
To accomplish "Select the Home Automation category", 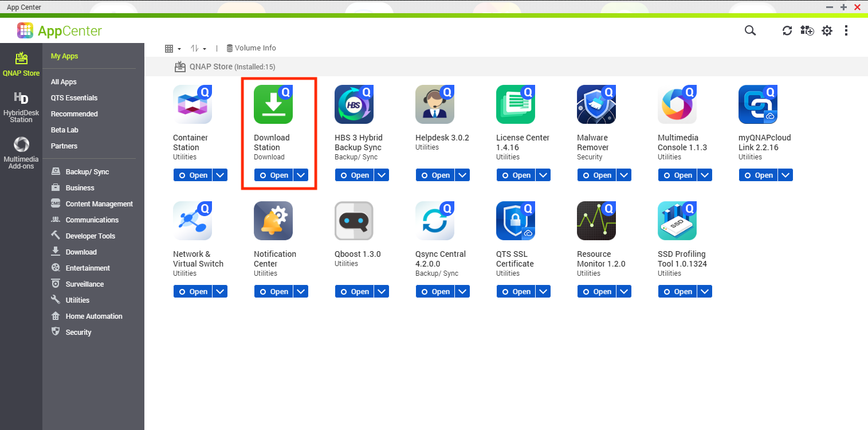I will tap(87, 316).
